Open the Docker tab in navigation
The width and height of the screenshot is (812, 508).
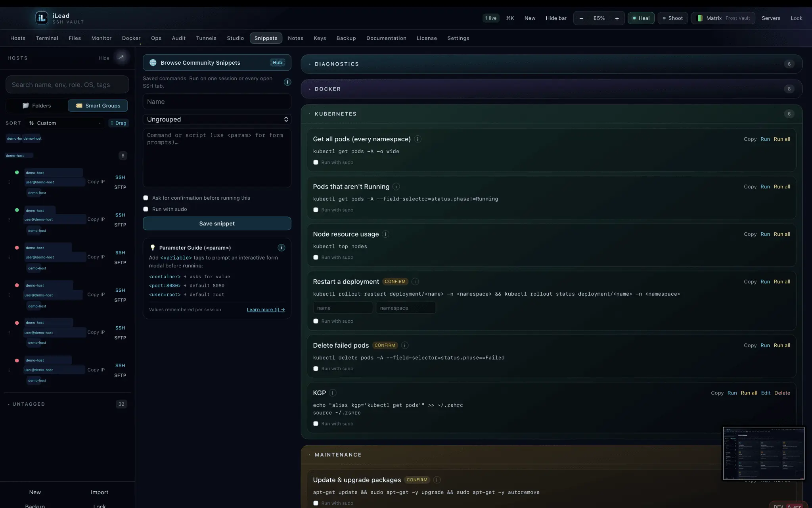coord(131,38)
